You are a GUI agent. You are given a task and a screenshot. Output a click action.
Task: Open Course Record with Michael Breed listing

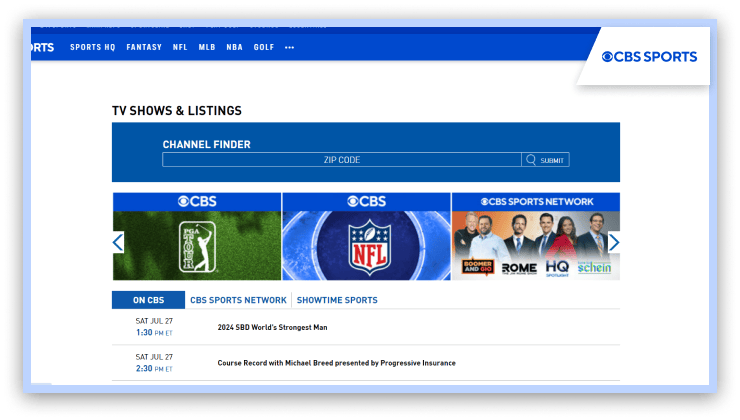(336, 363)
